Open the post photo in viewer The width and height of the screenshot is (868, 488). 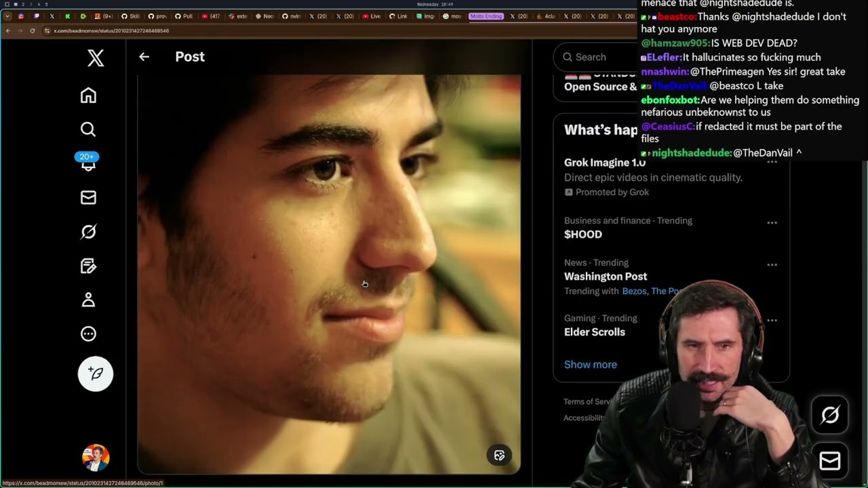pos(329,274)
